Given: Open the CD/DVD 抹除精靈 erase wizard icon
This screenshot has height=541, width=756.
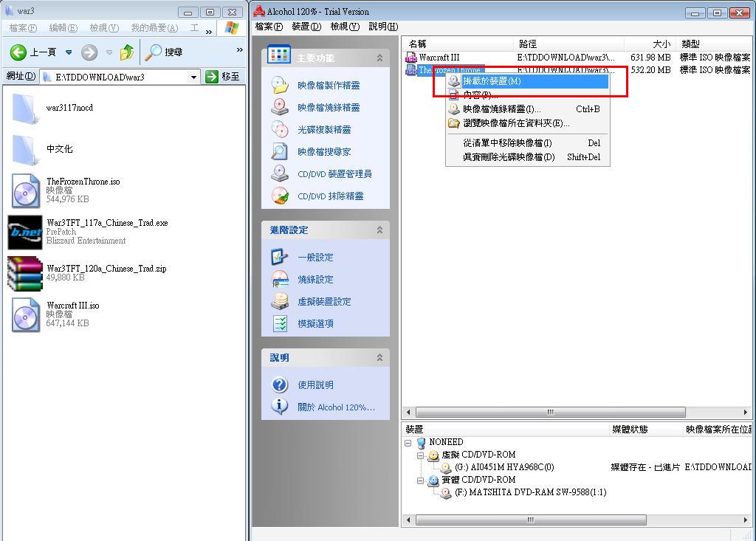Looking at the screenshot, I should click(x=280, y=196).
